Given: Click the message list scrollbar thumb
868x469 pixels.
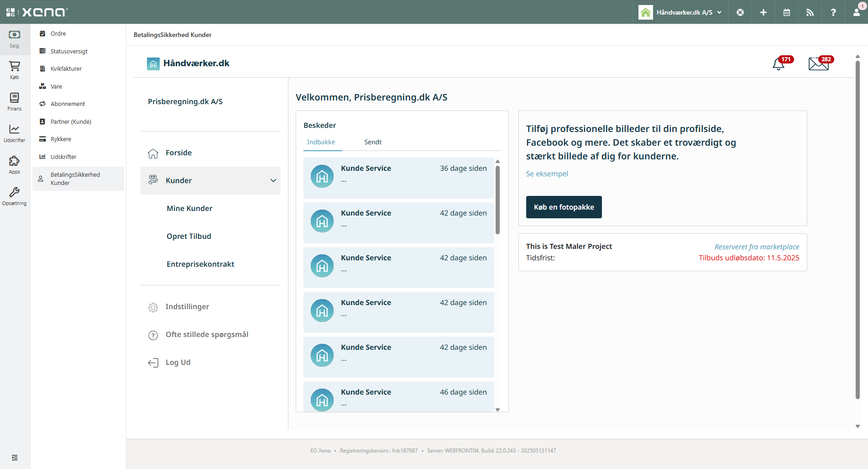Looking at the screenshot, I should [x=498, y=200].
